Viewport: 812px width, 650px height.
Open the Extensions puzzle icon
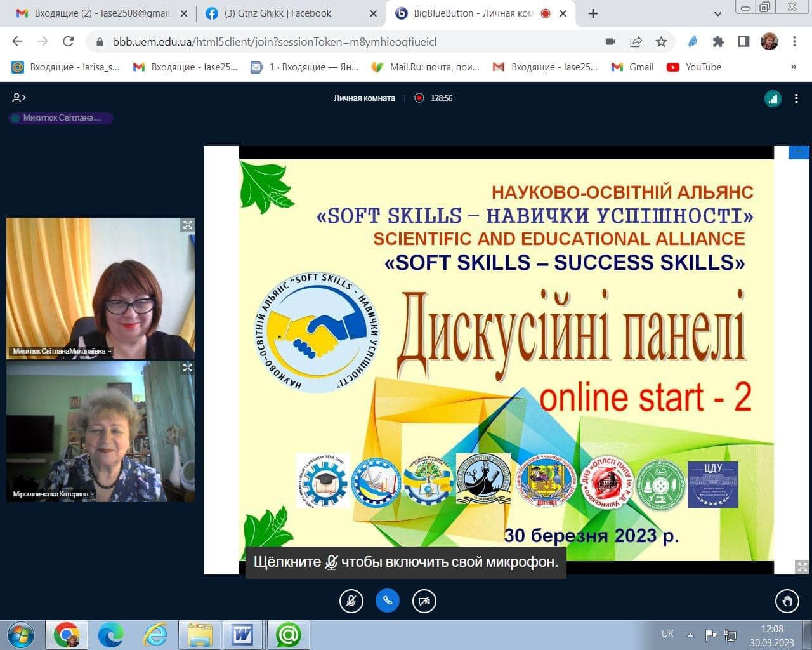pyautogui.click(x=718, y=42)
